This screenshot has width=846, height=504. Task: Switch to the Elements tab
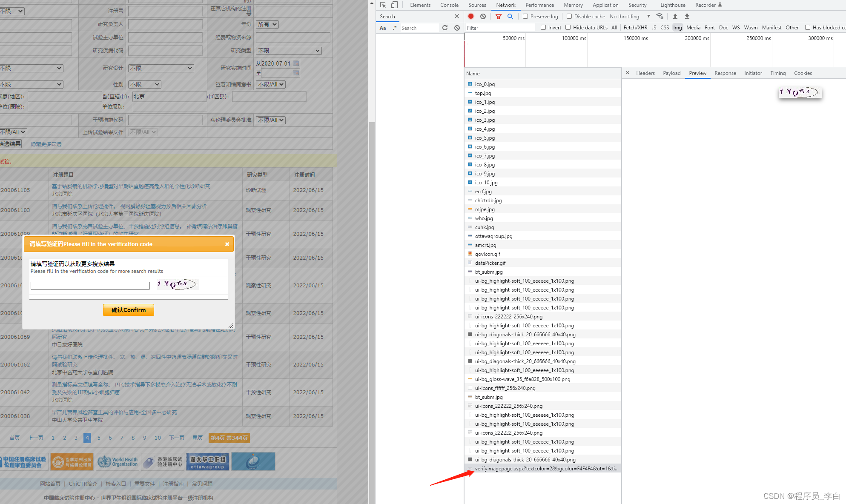pyautogui.click(x=420, y=5)
